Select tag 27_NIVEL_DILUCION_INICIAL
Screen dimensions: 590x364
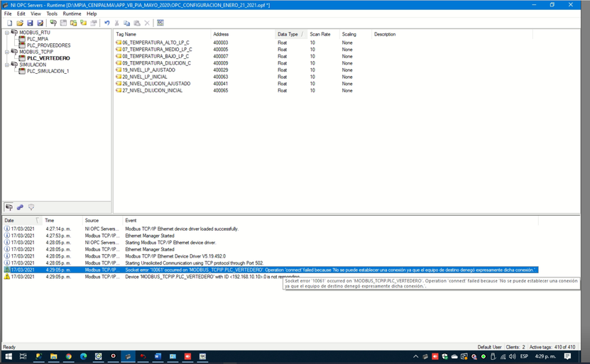click(x=152, y=90)
